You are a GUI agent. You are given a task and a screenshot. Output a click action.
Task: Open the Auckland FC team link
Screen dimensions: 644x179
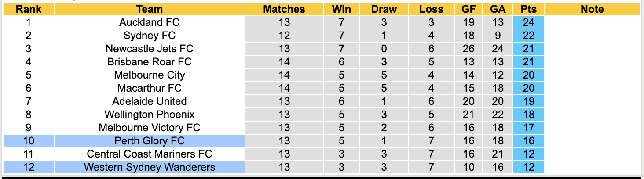[x=149, y=22]
